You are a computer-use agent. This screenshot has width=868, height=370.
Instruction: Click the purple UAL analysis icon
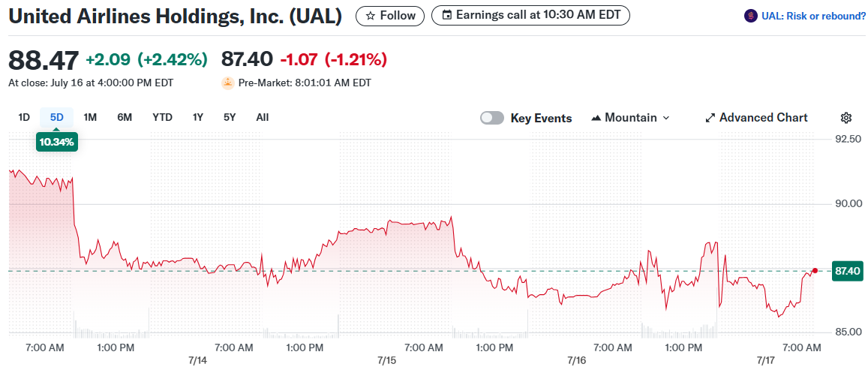click(x=750, y=16)
